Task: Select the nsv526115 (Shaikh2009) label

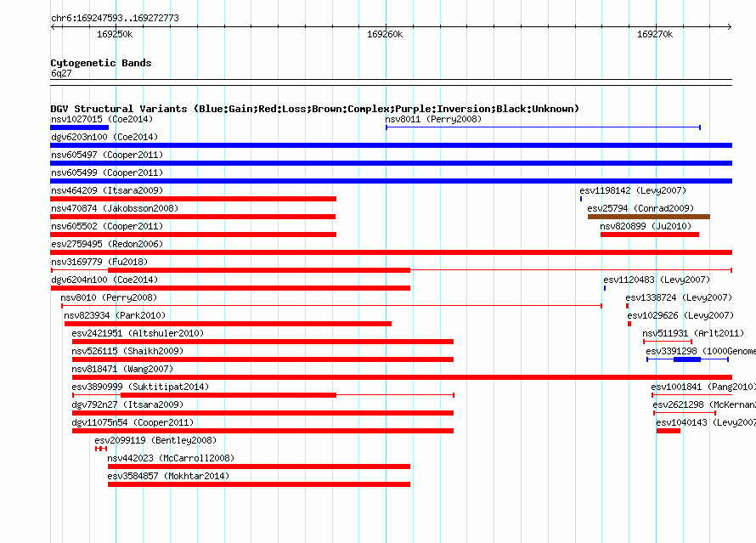Action: (x=127, y=351)
